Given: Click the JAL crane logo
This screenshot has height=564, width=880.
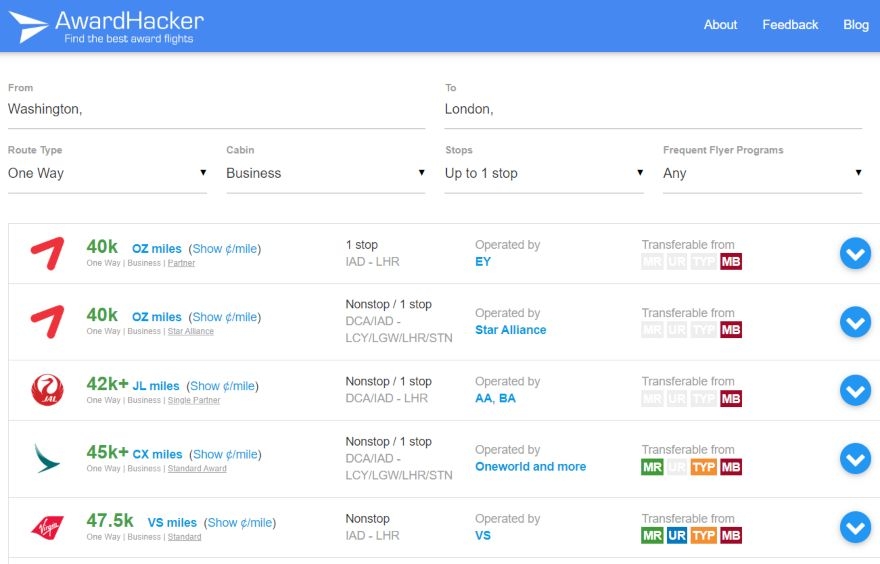Looking at the screenshot, I should (47, 391).
